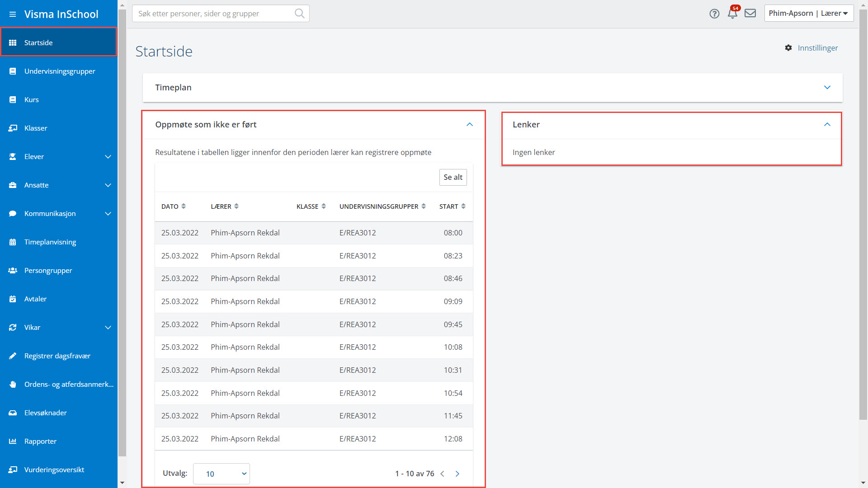Click the Se alt button
Viewport: 868px width, 488px height.
453,177
